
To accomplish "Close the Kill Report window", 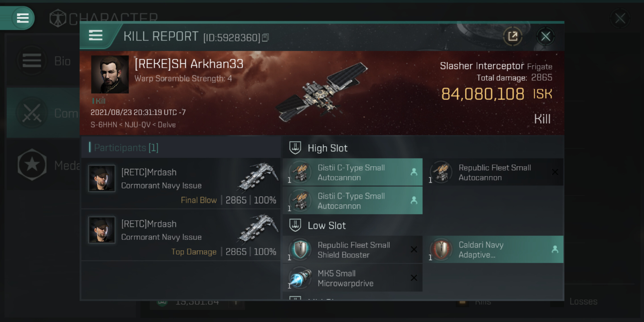I will pyautogui.click(x=545, y=36).
